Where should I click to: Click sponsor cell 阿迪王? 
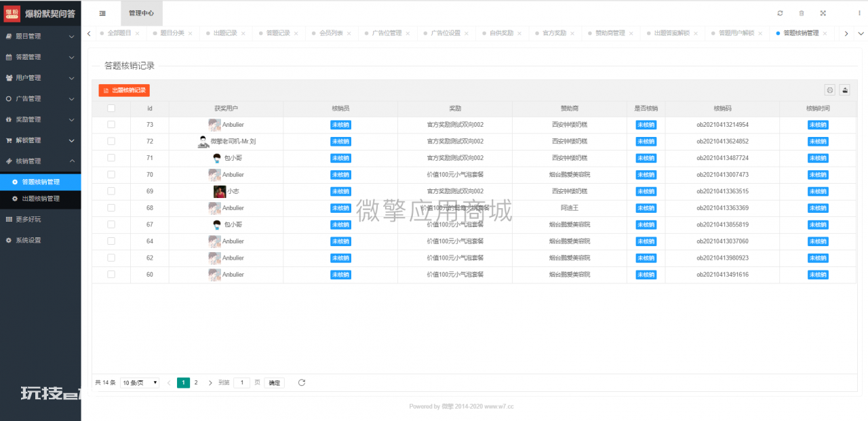click(570, 207)
